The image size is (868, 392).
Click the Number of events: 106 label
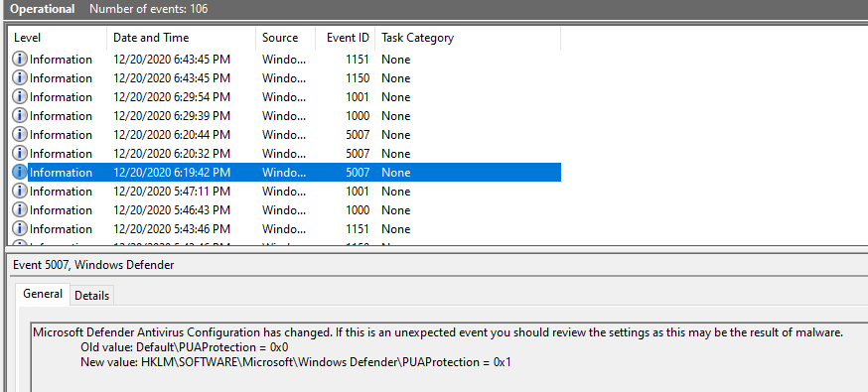[149, 9]
